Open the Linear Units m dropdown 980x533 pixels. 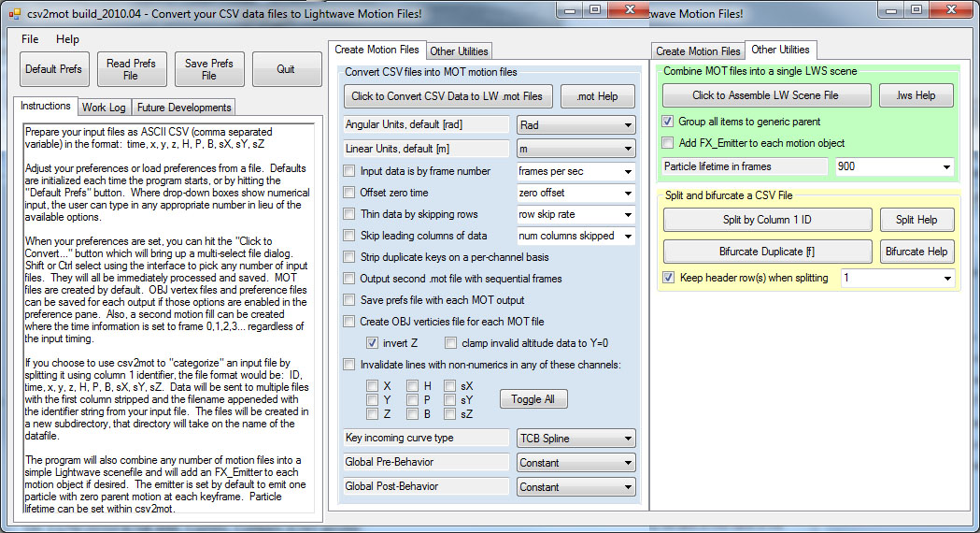click(575, 149)
